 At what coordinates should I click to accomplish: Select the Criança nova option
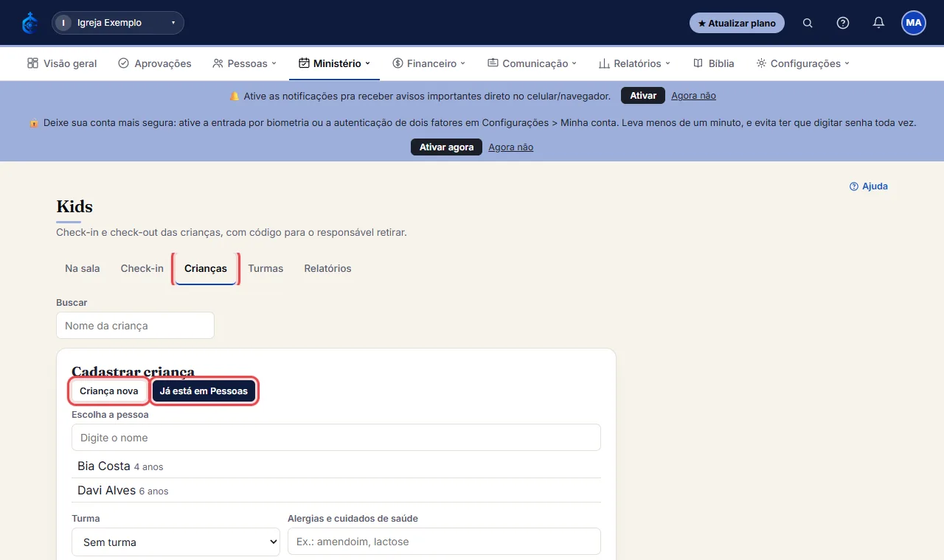(109, 391)
